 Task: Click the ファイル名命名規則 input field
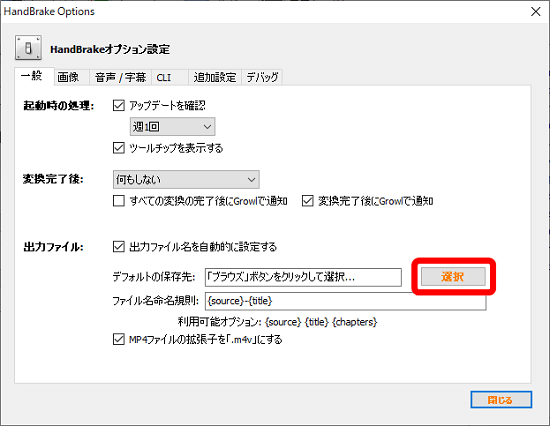point(346,301)
